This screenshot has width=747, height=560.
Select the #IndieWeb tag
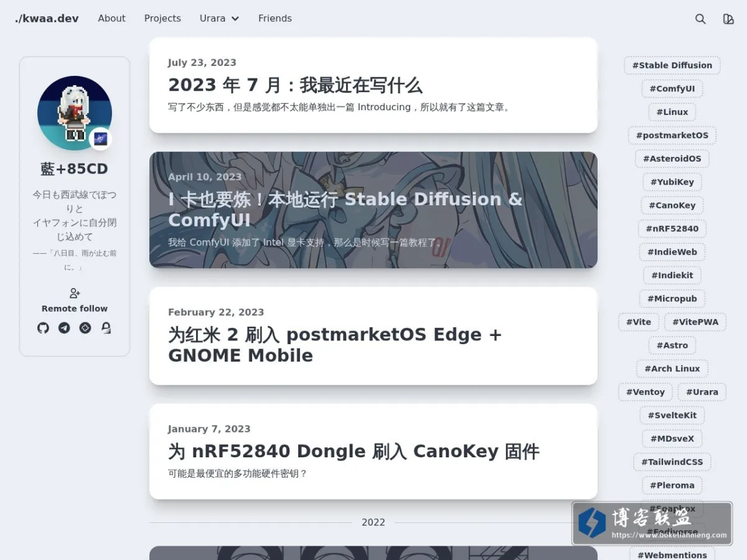(672, 252)
